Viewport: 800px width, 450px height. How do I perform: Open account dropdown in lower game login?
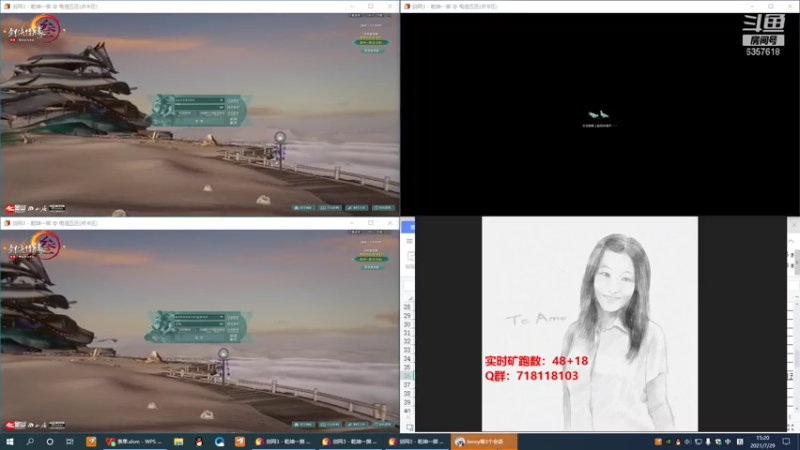click(x=221, y=317)
